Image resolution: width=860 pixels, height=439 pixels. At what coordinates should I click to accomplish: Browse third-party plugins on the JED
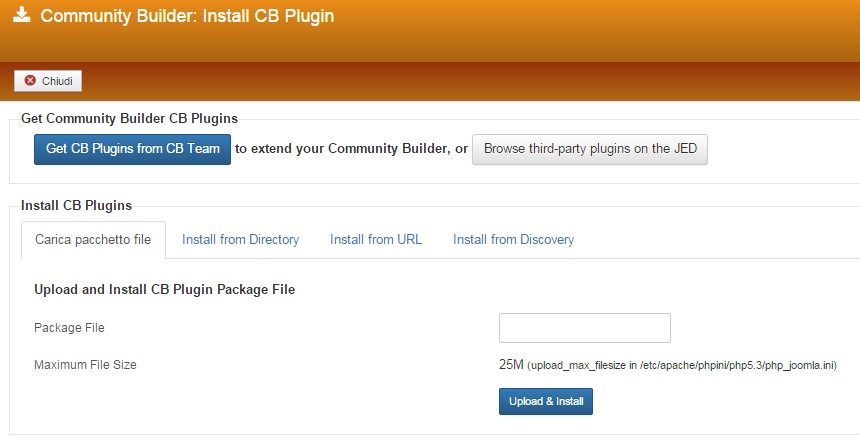click(590, 149)
